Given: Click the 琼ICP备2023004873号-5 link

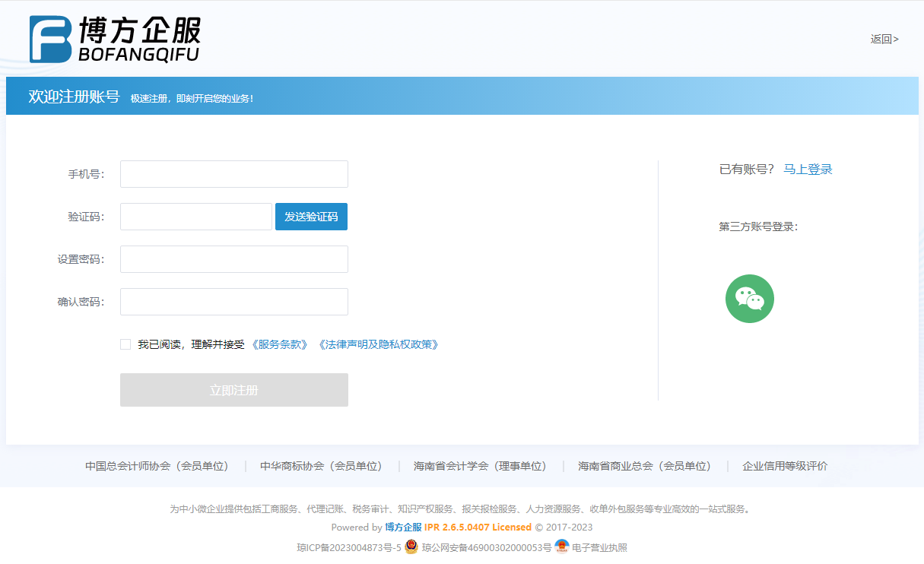Looking at the screenshot, I should 348,547.
